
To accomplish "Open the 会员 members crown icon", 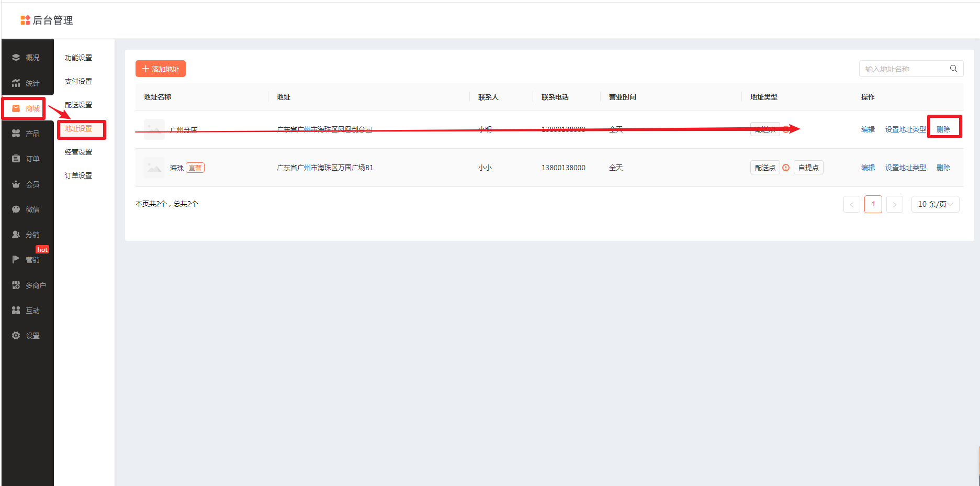I will pos(16,184).
